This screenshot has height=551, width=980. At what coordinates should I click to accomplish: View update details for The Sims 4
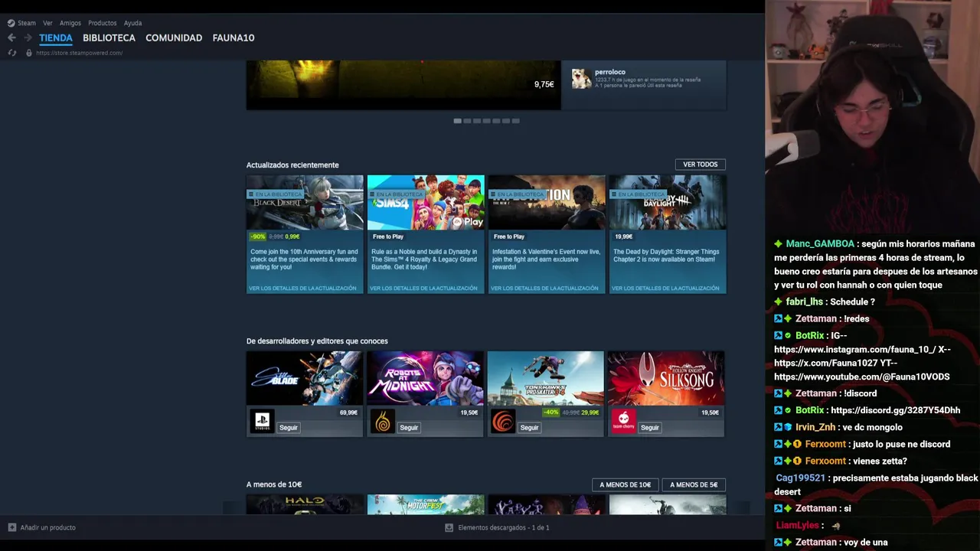pyautogui.click(x=424, y=288)
